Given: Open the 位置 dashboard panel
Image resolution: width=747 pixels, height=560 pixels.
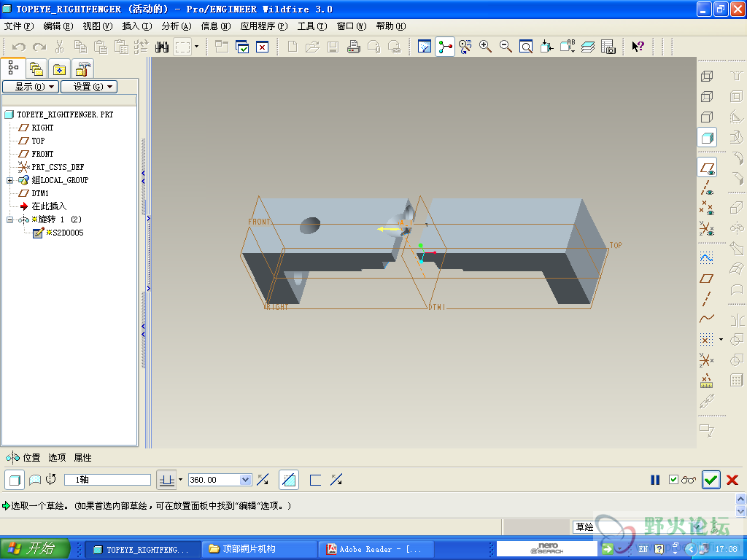Looking at the screenshot, I should coord(32,458).
